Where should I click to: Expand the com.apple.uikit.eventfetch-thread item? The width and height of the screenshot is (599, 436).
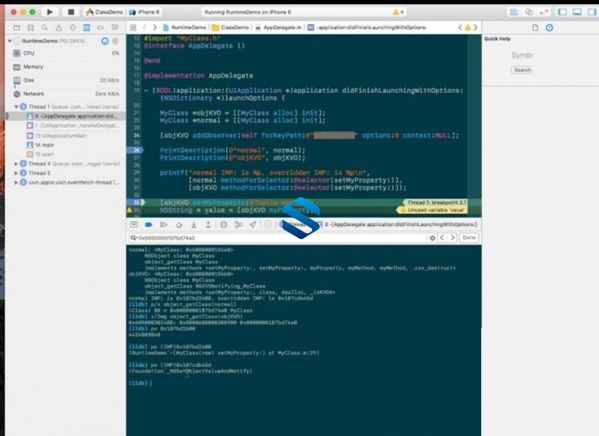[16, 182]
